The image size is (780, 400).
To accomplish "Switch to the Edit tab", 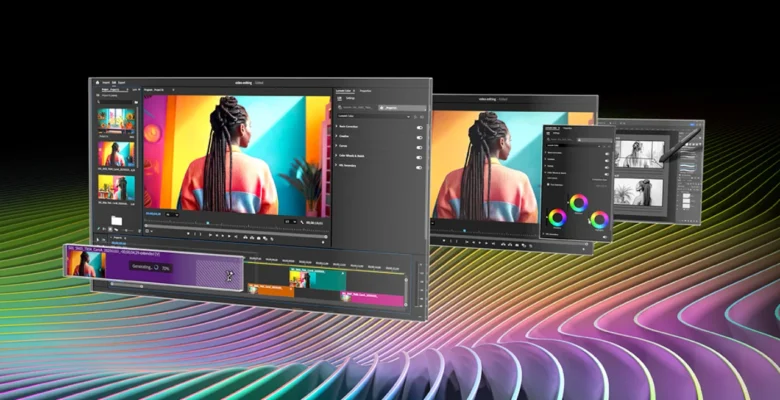I will pyautogui.click(x=114, y=83).
